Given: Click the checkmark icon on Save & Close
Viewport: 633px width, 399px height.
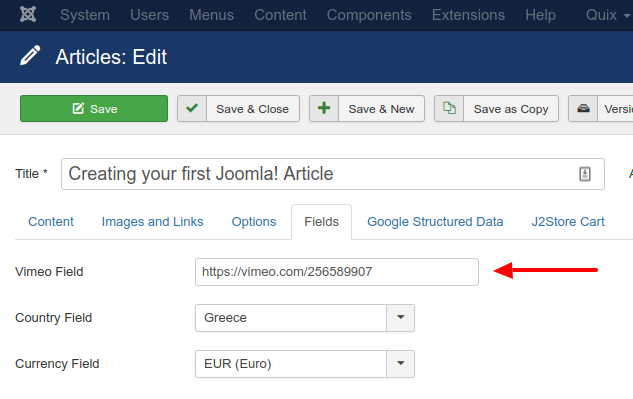Looking at the screenshot, I should [x=192, y=108].
